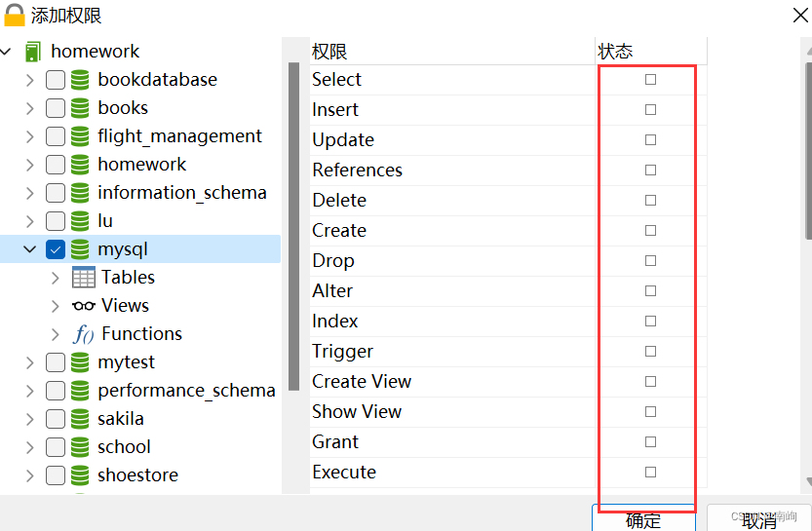This screenshot has width=812, height=531.
Task: Check the sakila database checkbox
Action: click(56, 419)
